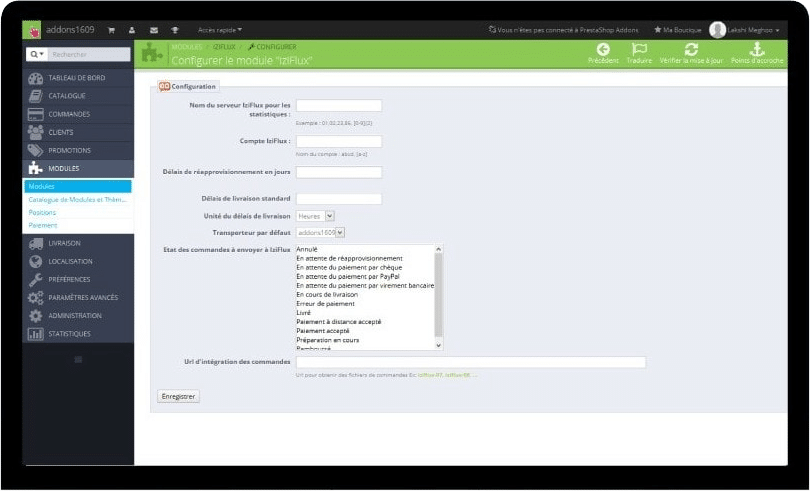Screen dimensions: 810x491
Task: Click the Localisation globe icon
Action: click(x=36, y=262)
